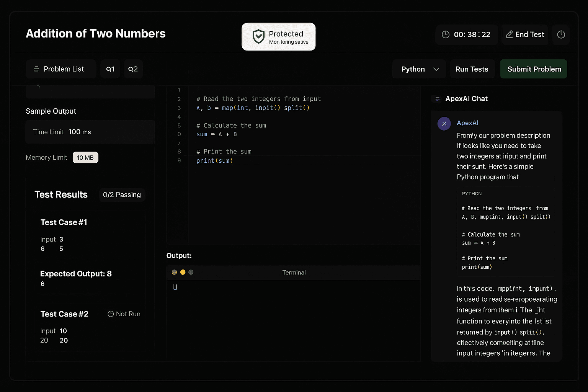Click the ApexAI Chat panel icon
Screen dimensions: 588x392
pyautogui.click(x=437, y=99)
